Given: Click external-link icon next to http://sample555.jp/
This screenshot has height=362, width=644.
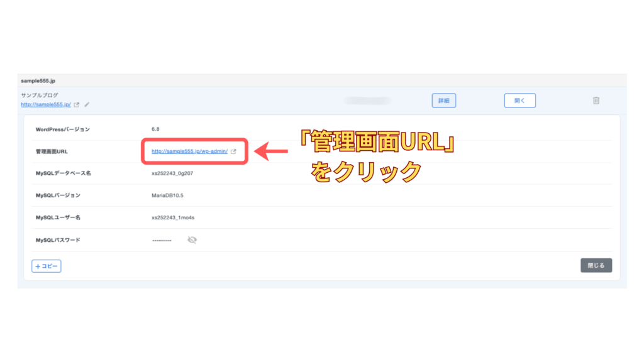Looking at the screenshot, I should [x=77, y=105].
